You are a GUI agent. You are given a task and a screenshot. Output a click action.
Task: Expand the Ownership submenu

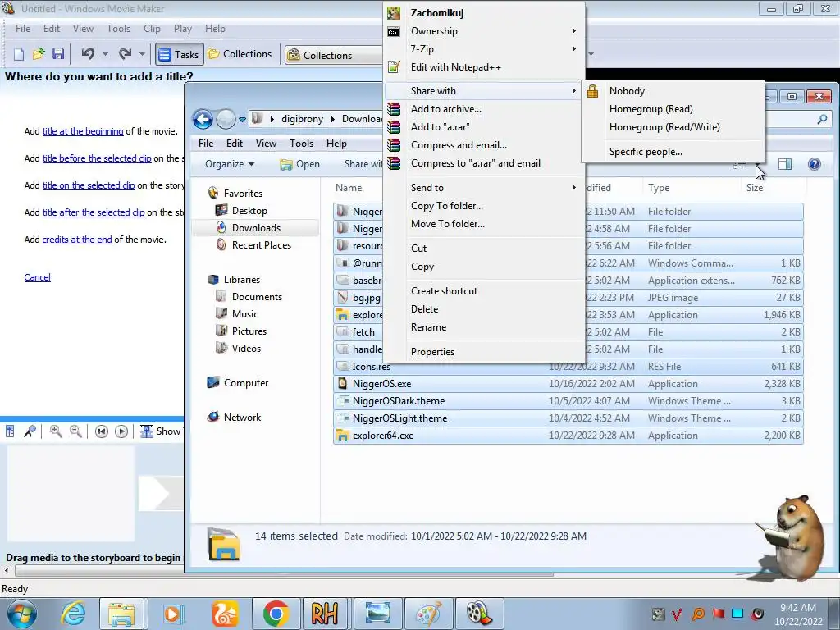coord(485,31)
